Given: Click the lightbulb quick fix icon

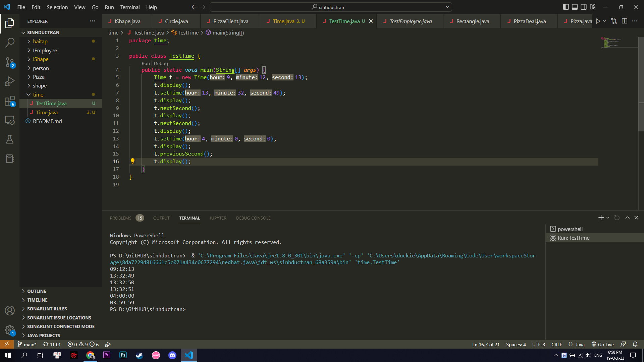Looking at the screenshot, I should tap(132, 161).
